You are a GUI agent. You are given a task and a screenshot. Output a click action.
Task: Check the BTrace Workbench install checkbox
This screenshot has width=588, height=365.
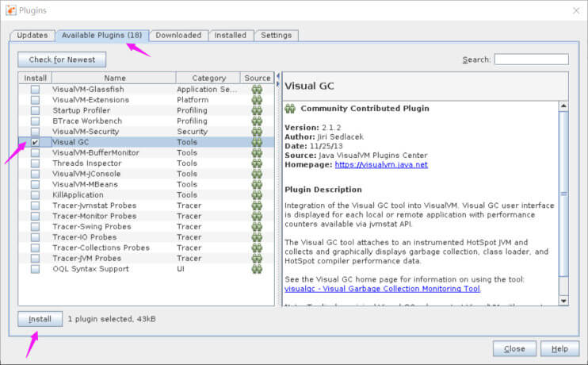point(35,121)
